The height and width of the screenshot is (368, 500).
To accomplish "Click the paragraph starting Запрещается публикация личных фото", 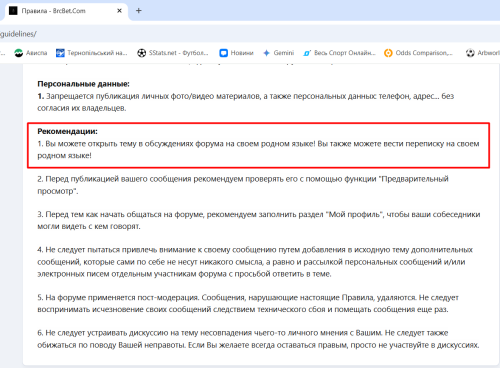I will click(x=246, y=102).
